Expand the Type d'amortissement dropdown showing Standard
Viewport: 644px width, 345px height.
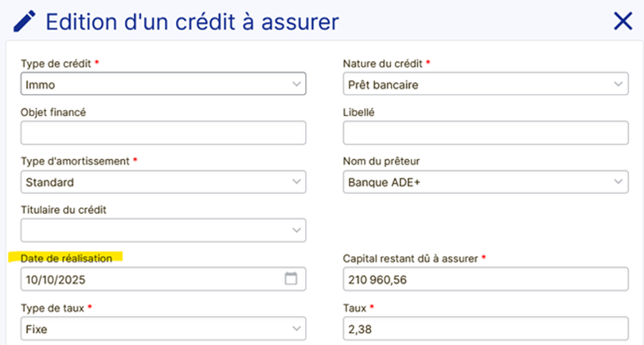click(x=162, y=182)
